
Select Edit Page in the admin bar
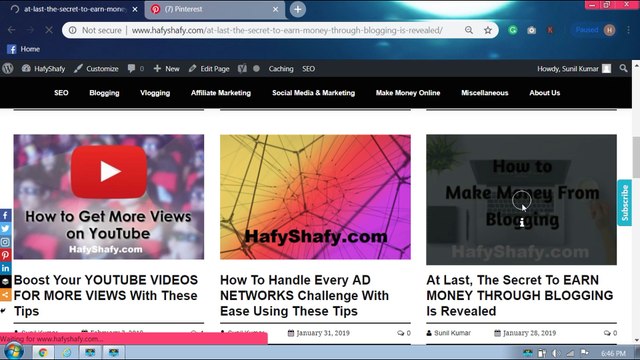[x=209, y=69]
